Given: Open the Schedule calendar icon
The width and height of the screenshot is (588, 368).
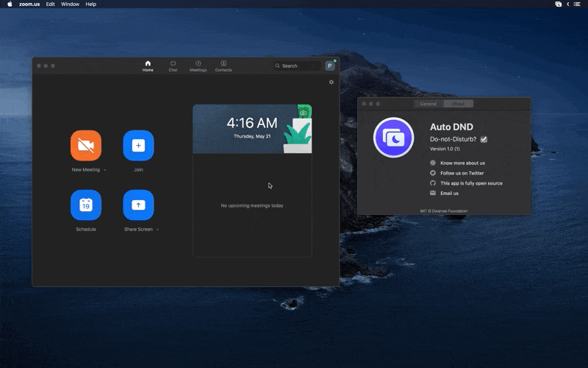Looking at the screenshot, I should pos(86,205).
